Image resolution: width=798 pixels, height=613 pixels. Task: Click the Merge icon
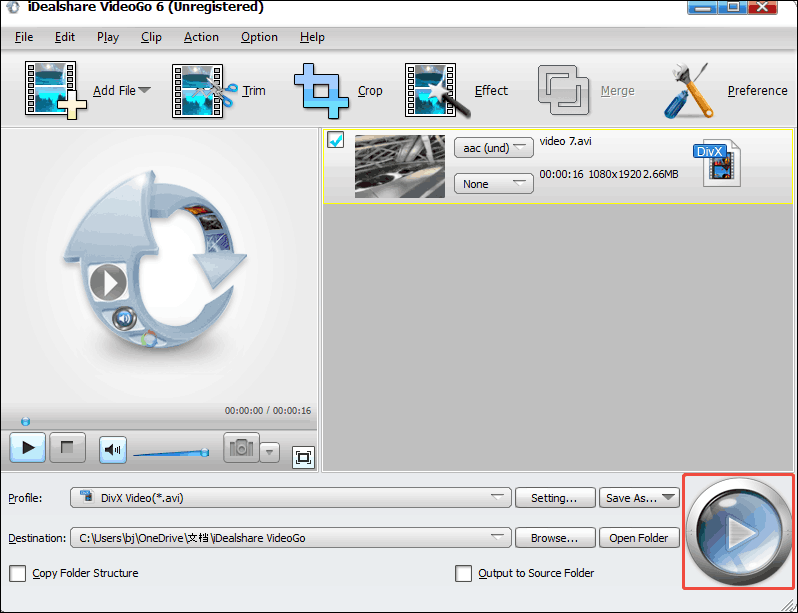coord(563,90)
